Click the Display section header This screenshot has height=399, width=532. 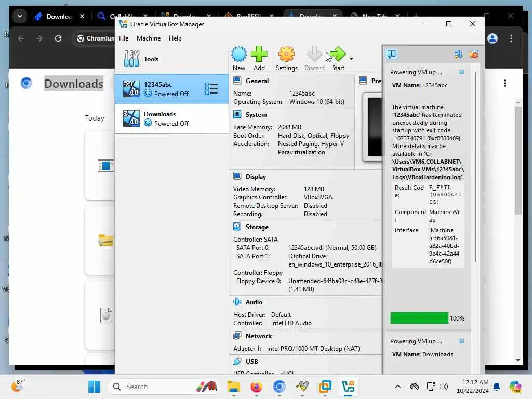click(256, 177)
